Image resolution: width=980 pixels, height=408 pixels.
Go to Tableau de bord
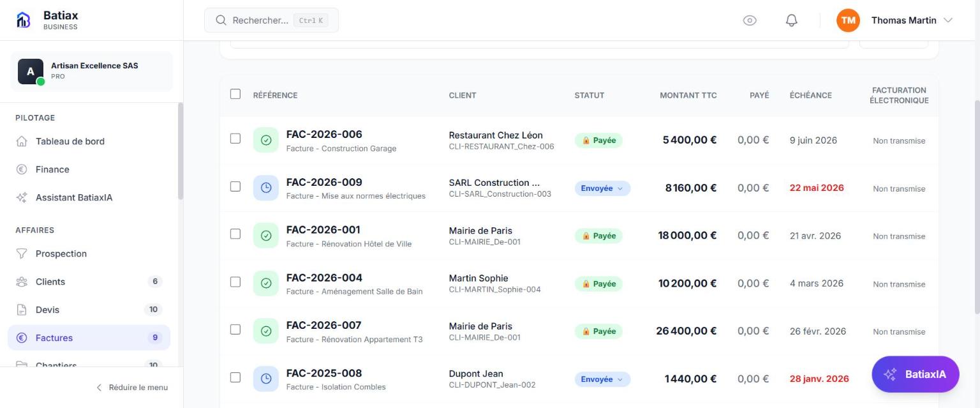[x=89, y=141]
